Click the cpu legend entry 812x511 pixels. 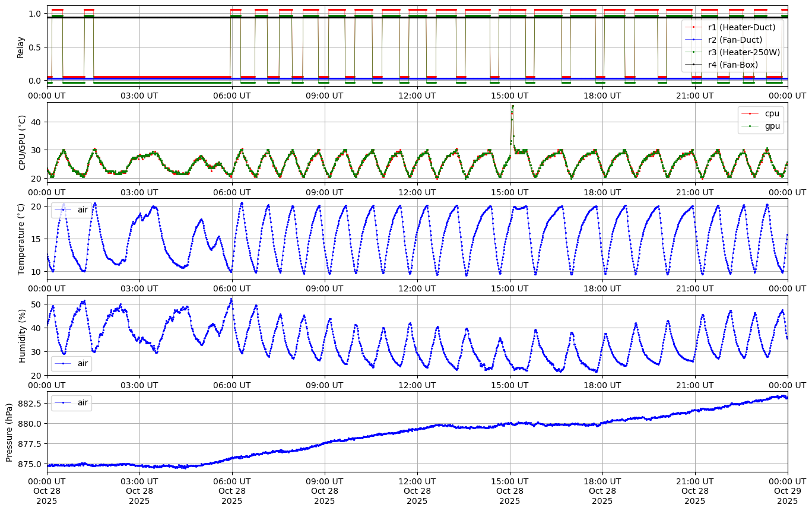772,113
